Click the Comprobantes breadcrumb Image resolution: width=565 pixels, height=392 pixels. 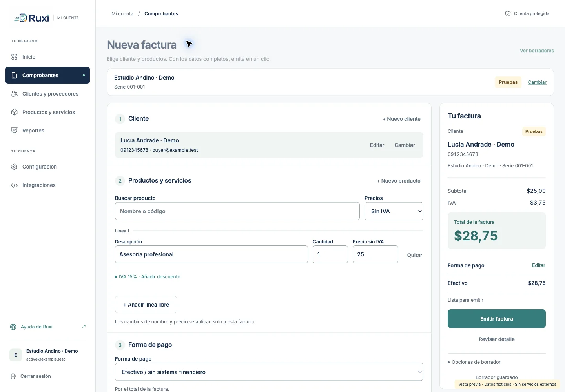click(161, 14)
